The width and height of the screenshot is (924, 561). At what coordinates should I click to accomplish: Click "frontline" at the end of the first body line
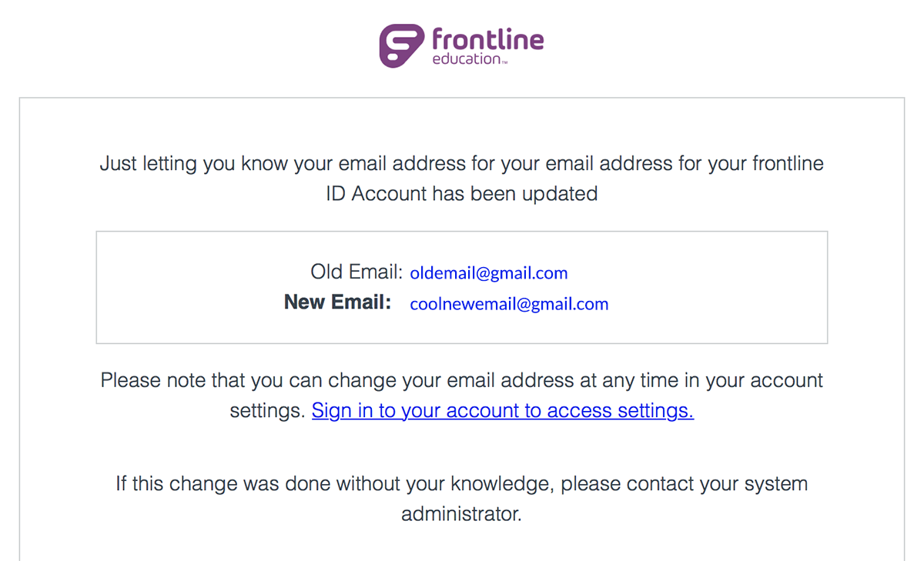[x=788, y=163]
